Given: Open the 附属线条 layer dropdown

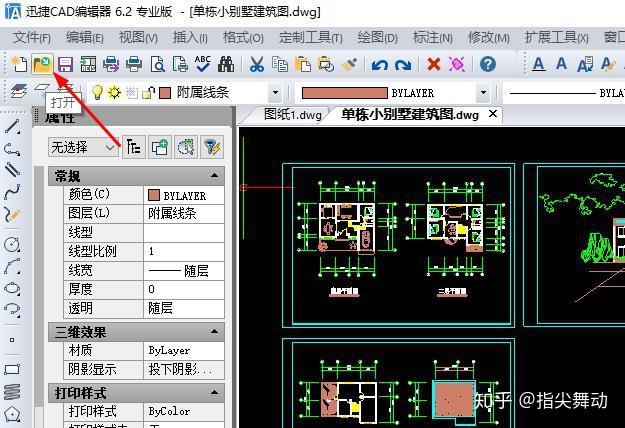Looking at the screenshot, I should click(x=275, y=92).
